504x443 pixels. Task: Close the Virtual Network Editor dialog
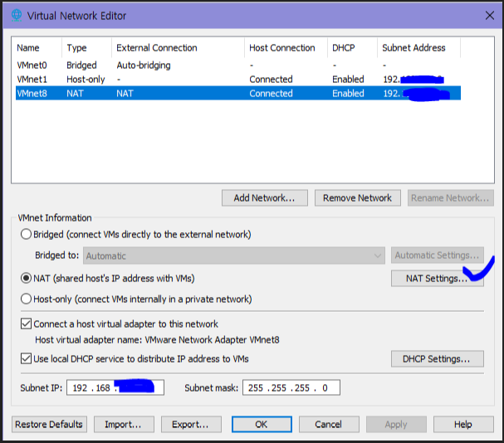click(490, 16)
